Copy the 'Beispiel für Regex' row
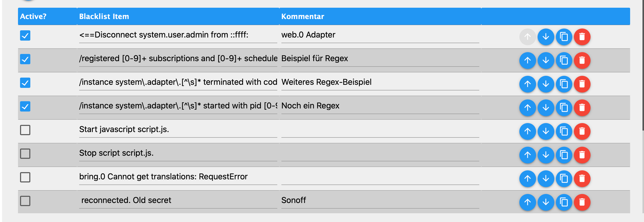Screen dimensions: 644x222 [x=564, y=60]
